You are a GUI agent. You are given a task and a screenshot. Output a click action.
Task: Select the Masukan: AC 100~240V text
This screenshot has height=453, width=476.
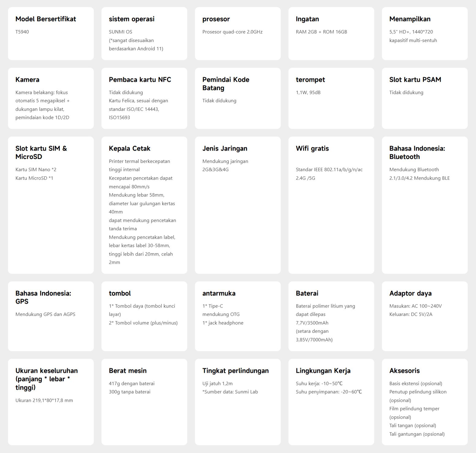coord(415,306)
